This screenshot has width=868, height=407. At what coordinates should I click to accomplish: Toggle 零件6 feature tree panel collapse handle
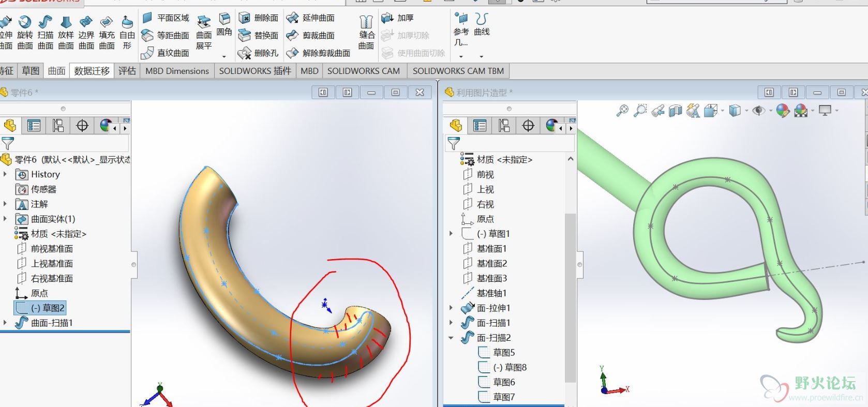tap(134, 265)
